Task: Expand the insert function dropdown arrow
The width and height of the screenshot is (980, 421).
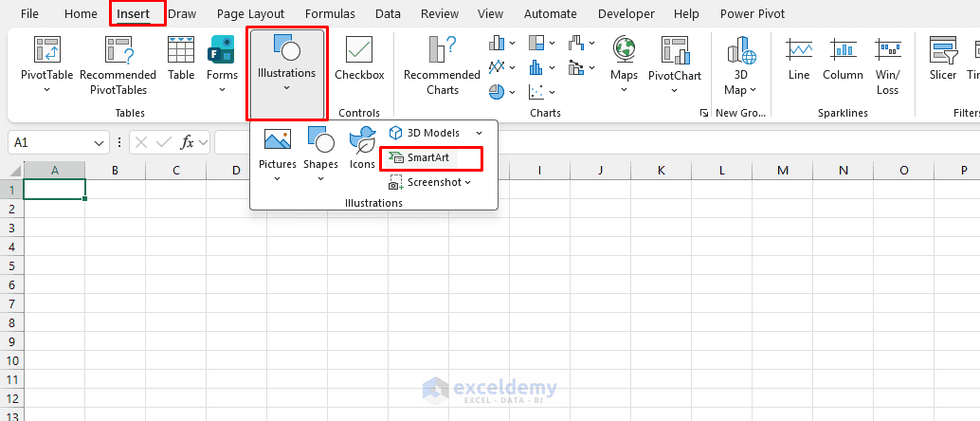Action: [x=204, y=143]
